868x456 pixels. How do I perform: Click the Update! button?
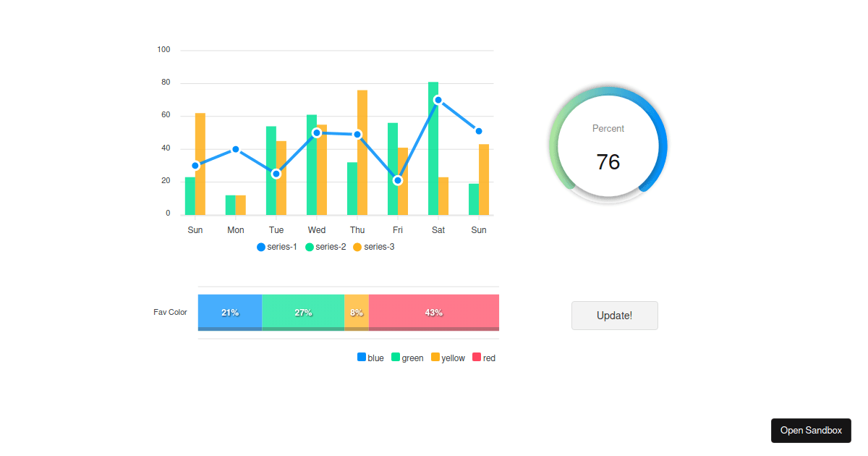pyautogui.click(x=614, y=316)
